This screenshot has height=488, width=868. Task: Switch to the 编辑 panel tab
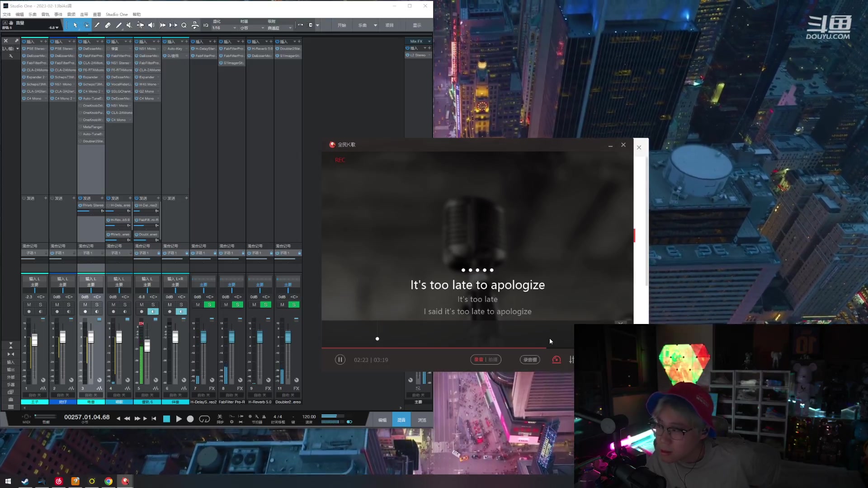tap(382, 420)
